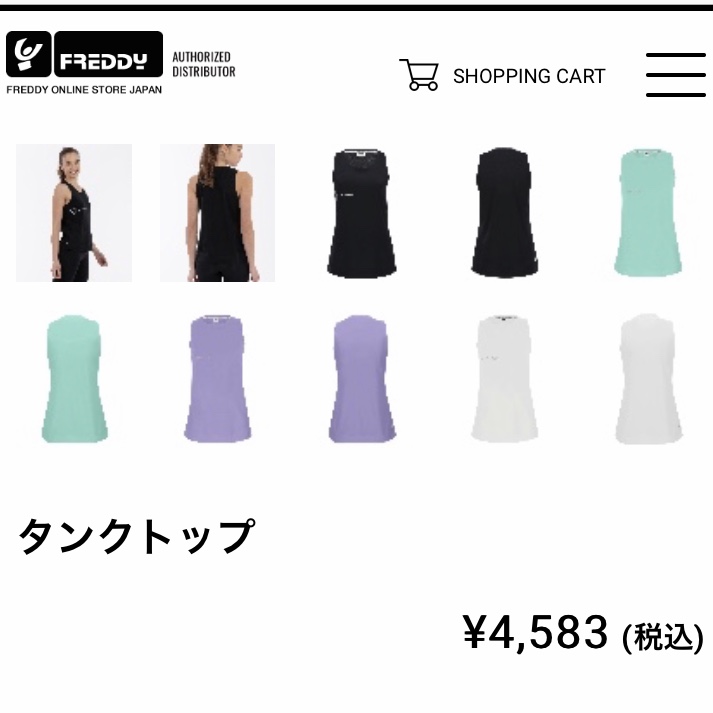The width and height of the screenshot is (713, 713).
Task: Select white tank top front thumbnail
Action: [x=504, y=378]
